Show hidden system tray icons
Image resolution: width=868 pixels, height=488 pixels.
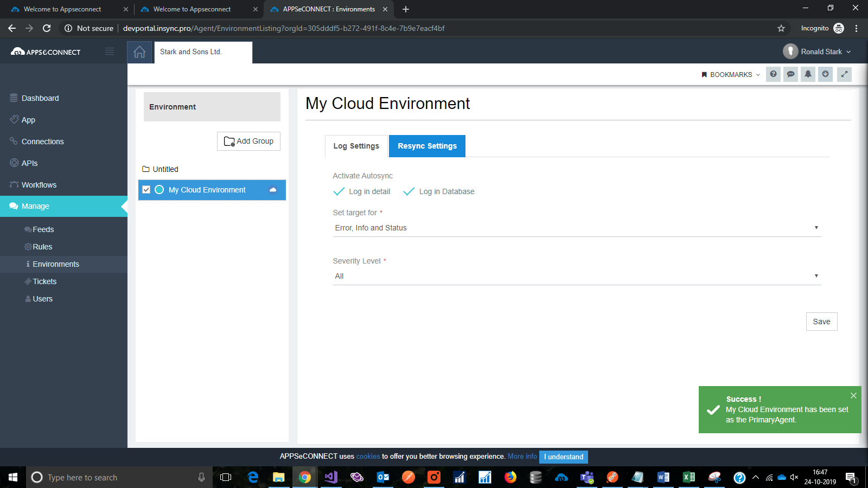[755, 477]
